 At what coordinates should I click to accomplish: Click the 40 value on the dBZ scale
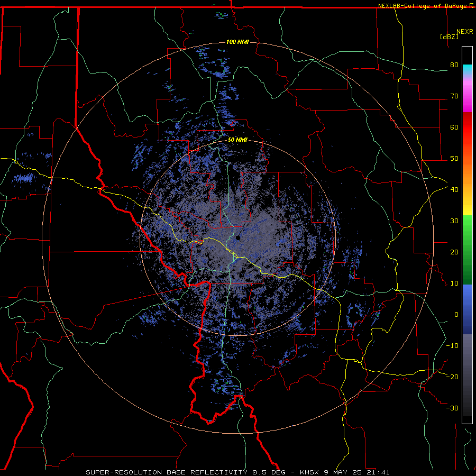[x=454, y=189]
